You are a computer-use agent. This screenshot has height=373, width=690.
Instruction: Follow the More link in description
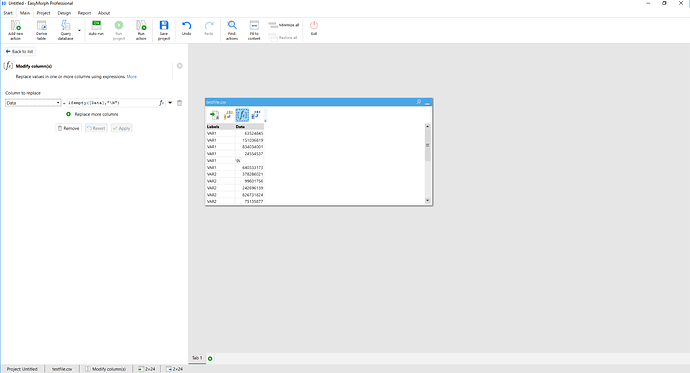pyautogui.click(x=132, y=77)
